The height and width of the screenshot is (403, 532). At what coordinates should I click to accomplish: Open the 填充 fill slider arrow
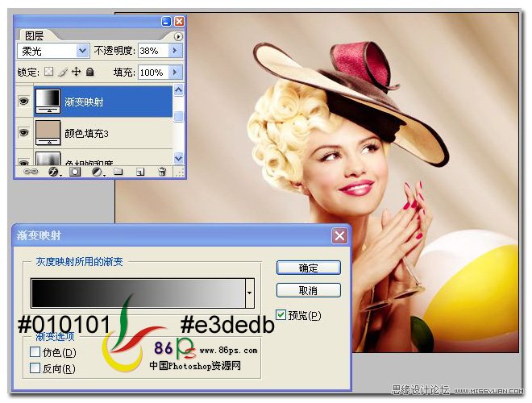coord(176,72)
